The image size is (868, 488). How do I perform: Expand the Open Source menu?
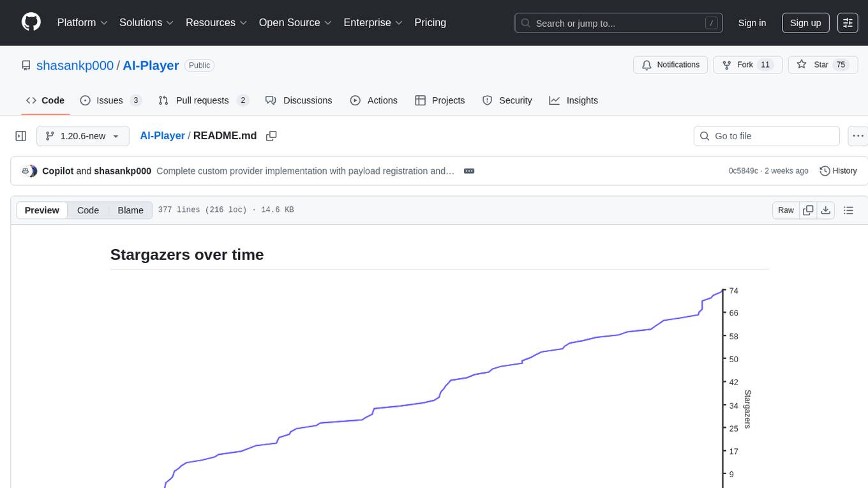click(x=295, y=22)
